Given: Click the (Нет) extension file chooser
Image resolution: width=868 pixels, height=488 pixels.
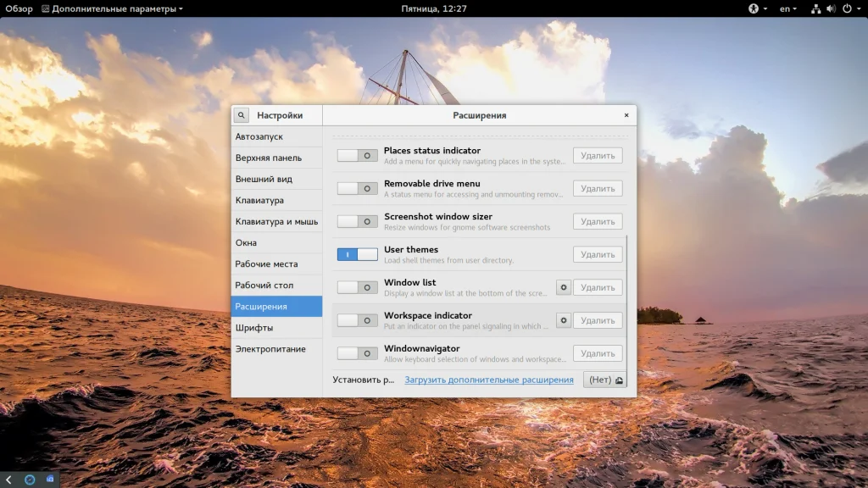Looking at the screenshot, I should (604, 380).
